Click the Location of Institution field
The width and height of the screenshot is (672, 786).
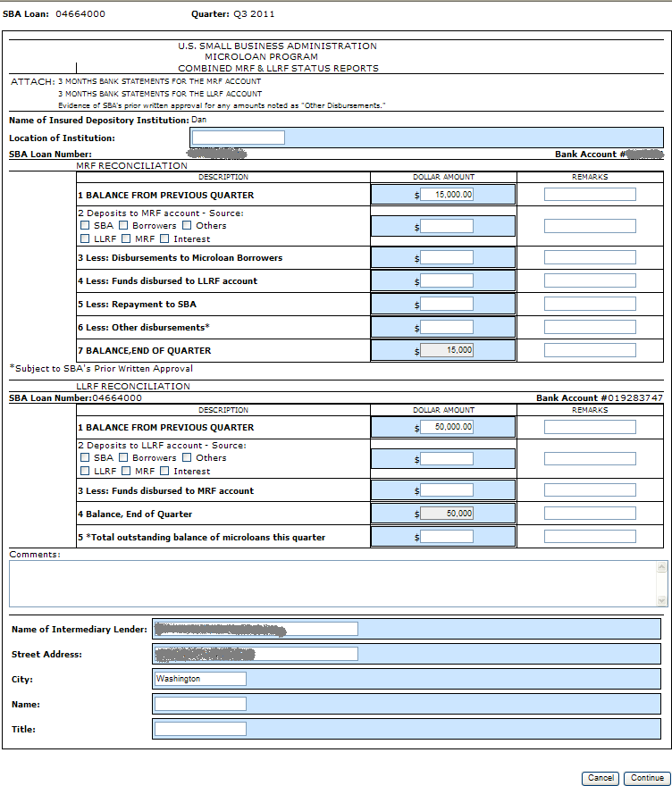click(x=238, y=138)
